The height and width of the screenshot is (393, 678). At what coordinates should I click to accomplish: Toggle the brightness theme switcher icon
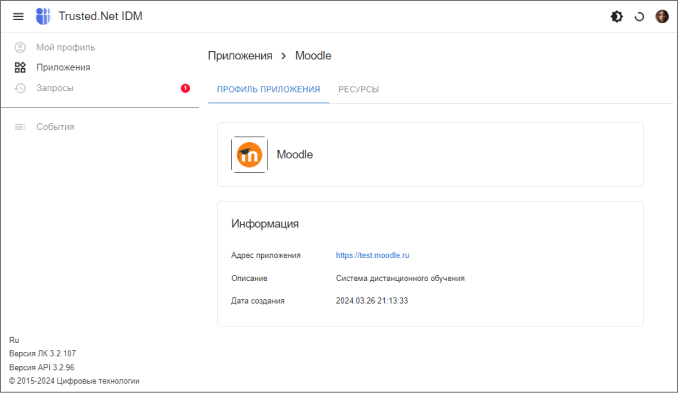click(617, 16)
